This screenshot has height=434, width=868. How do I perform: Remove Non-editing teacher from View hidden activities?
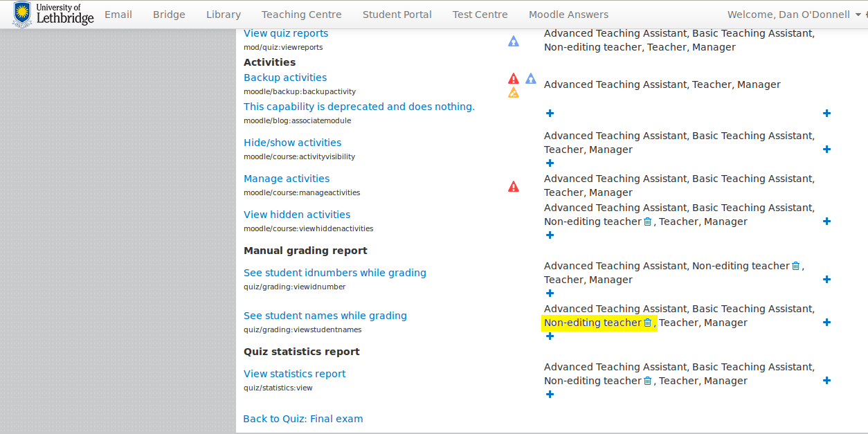point(648,221)
